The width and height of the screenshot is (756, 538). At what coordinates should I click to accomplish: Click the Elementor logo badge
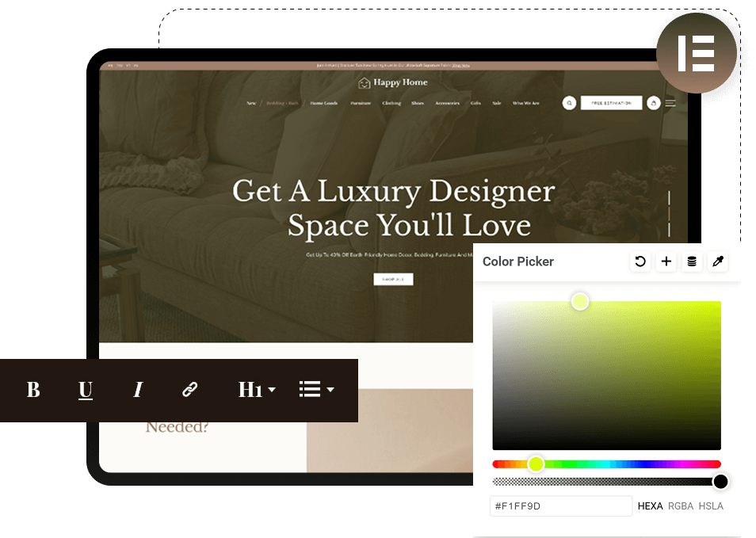696,53
